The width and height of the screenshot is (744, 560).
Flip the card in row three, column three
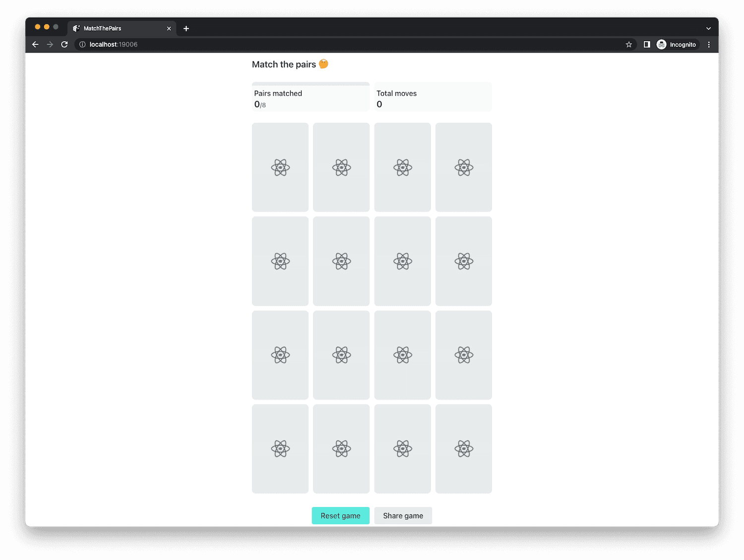point(403,355)
